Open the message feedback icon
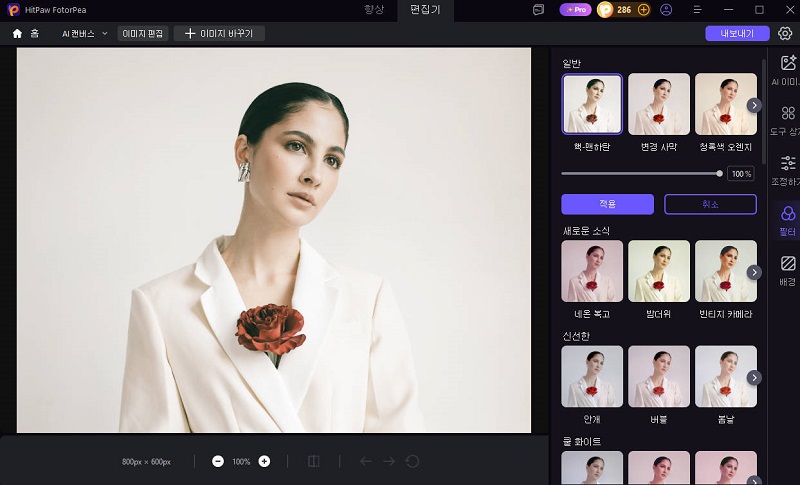This screenshot has height=485, width=800. (538, 10)
